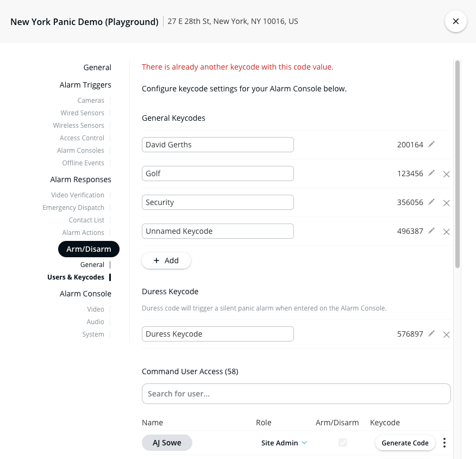The height and width of the screenshot is (459, 476).
Task: Add a new general keycode
Action: click(x=166, y=260)
